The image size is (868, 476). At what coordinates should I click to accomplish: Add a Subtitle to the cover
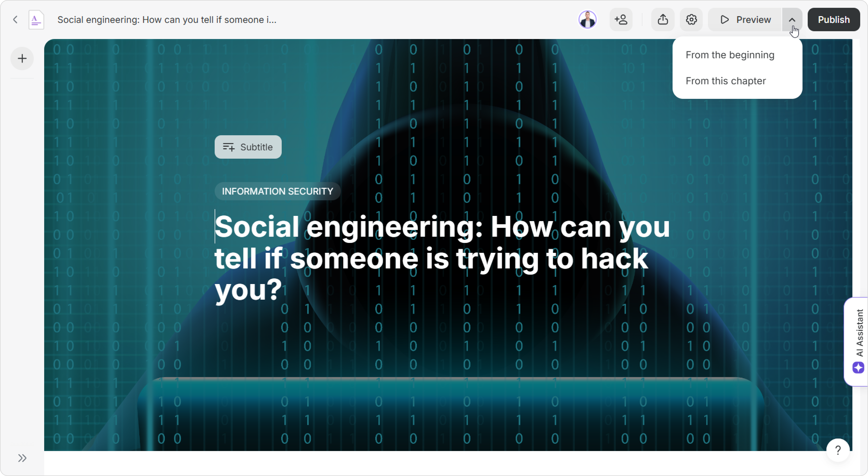[x=248, y=147]
